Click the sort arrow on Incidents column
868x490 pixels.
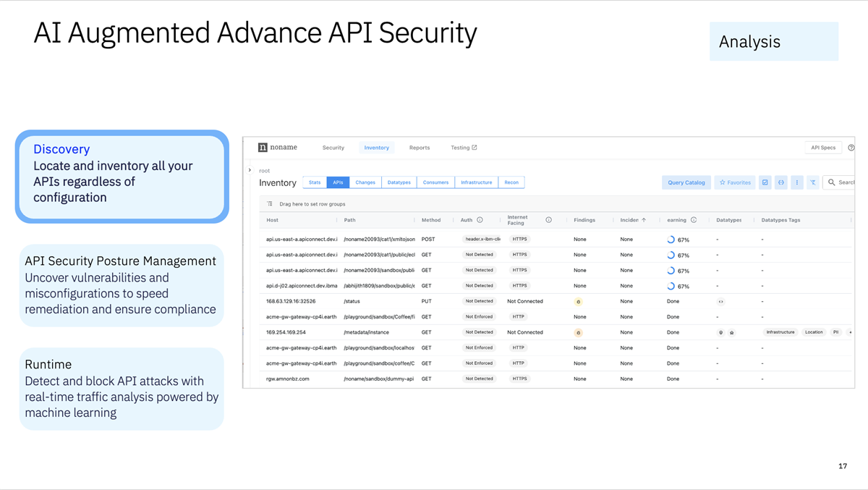coord(644,220)
